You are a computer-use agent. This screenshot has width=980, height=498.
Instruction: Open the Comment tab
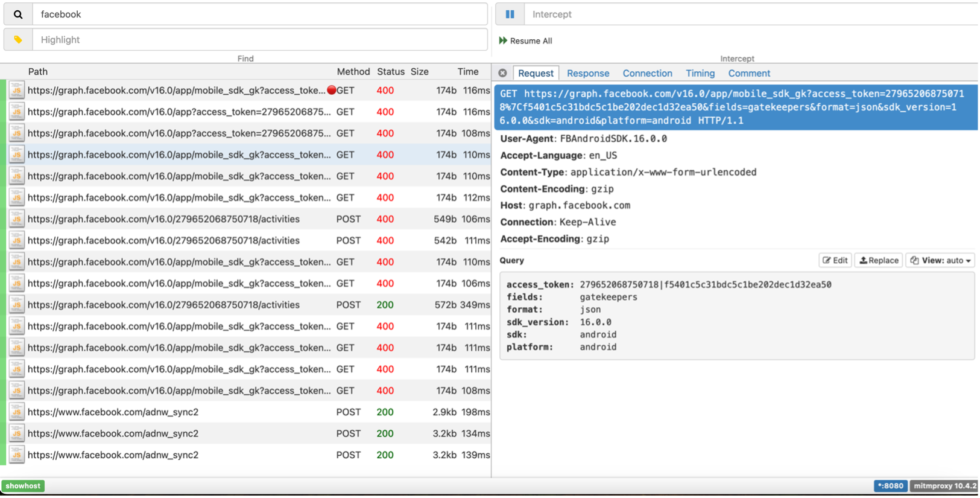748,73
